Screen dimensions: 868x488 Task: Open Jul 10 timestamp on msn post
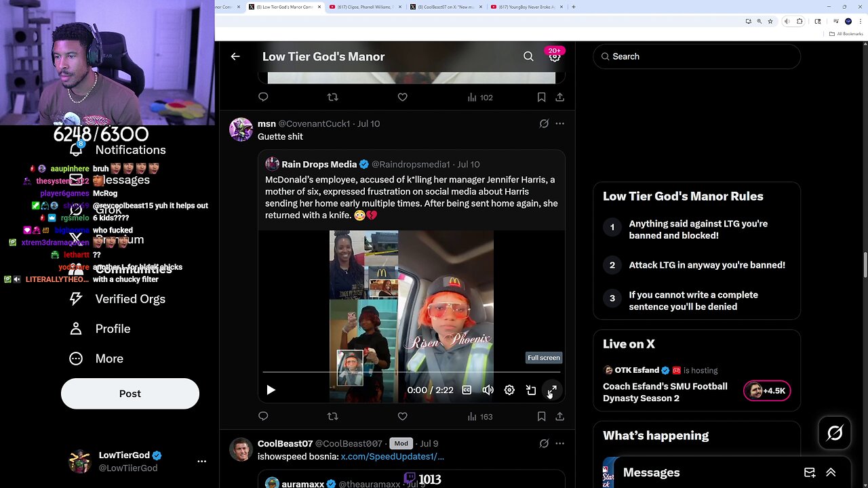[x=368, y=123]
